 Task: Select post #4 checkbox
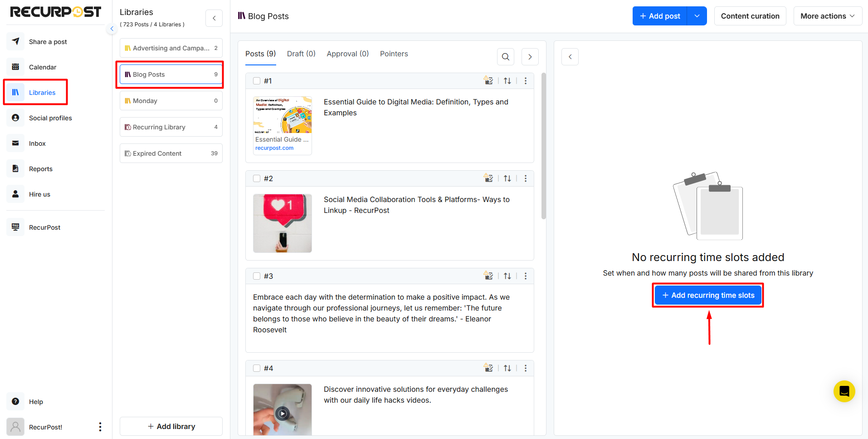pyautogui.click(x=257, y=368)
